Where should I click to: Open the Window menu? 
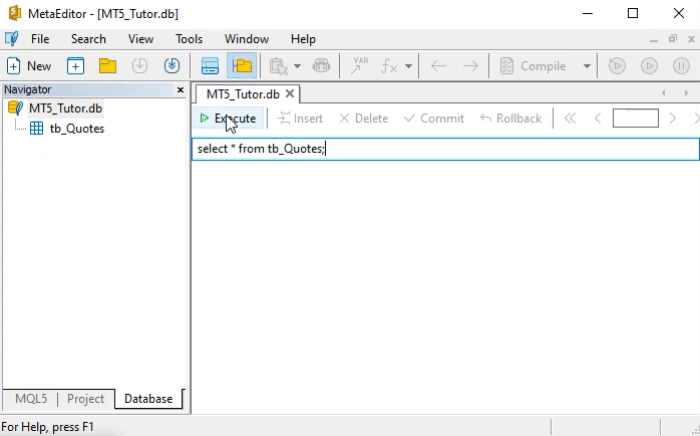click(x=246, y=39)
